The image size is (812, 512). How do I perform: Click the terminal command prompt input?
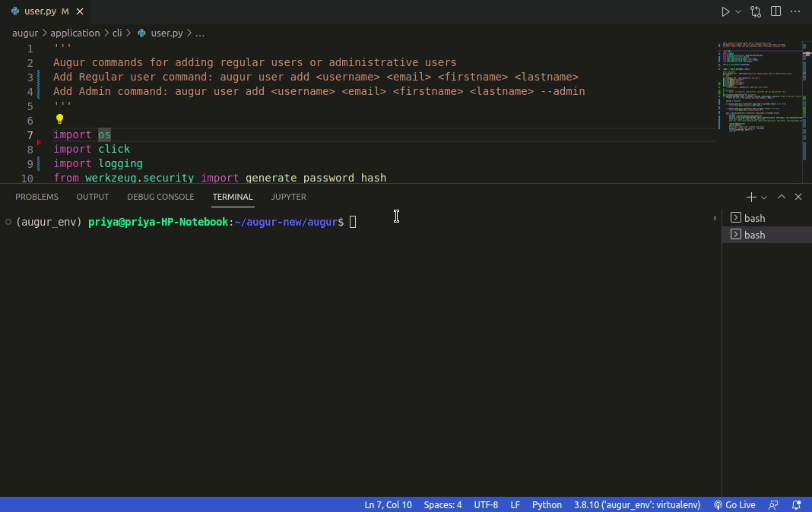click(353, 223)
